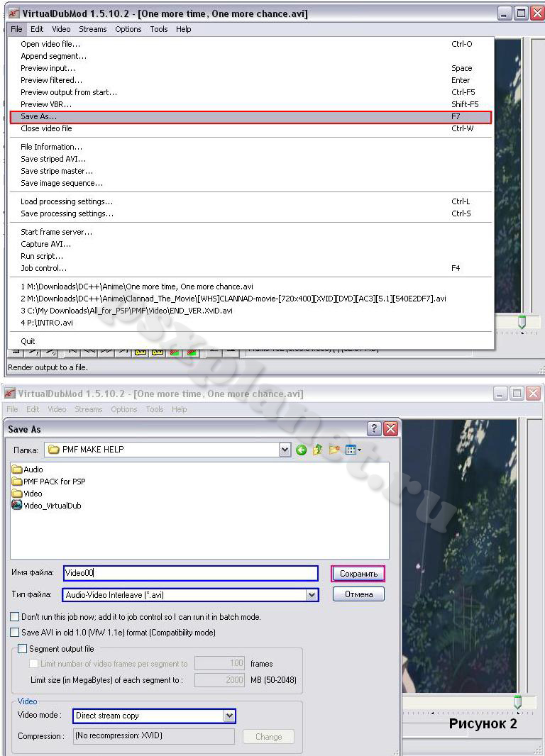Select 'Run script...' menu entry
Viewport: 545px width, 756px height.
click(x=251, y=255)
